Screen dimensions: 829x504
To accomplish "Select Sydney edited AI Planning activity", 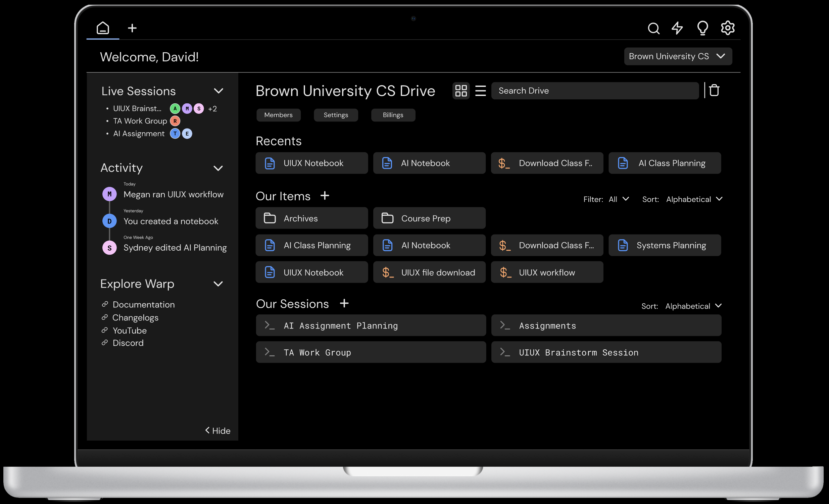I will tap(175, 248).
